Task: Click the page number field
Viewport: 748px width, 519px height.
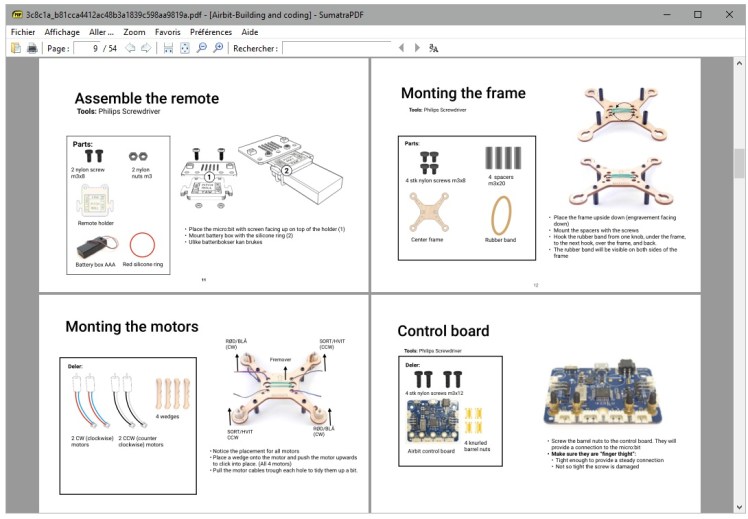Action: 88,48
